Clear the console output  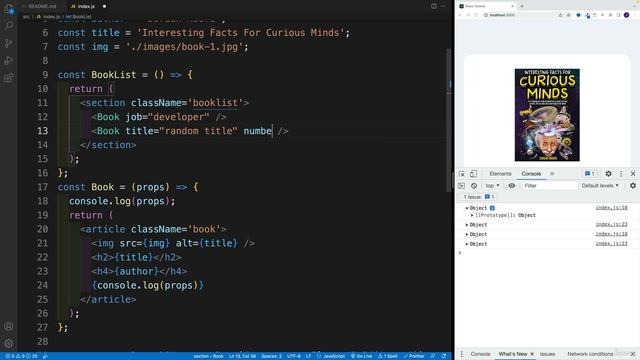tap(474, 186)
